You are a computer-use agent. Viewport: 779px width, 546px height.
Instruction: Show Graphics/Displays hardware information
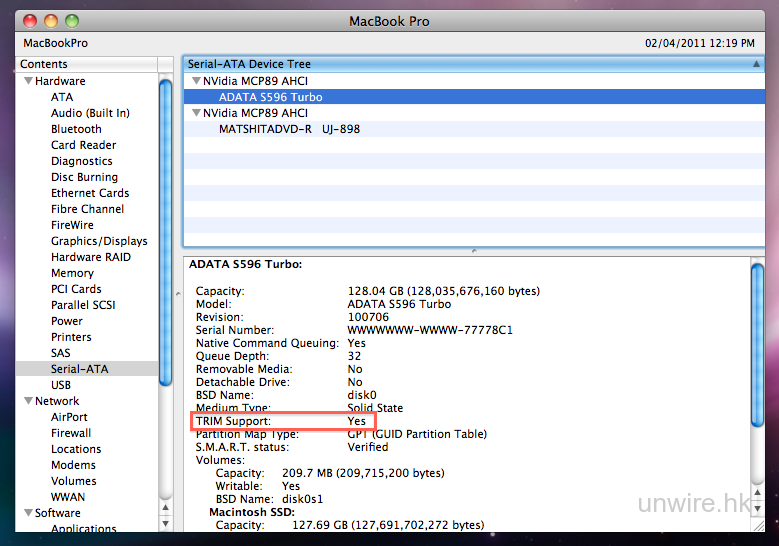(x=99, y=241)
